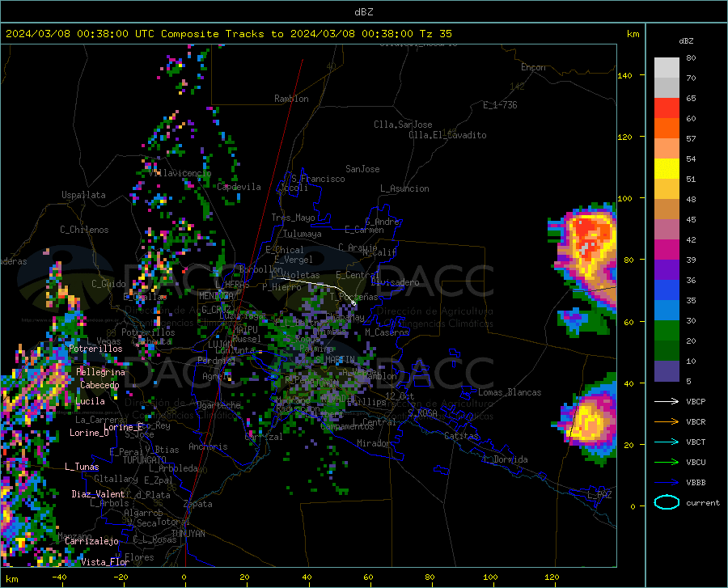Click the Pellegrina place label
The width and height of the screenshot is (728, 588).
[101, 372]
